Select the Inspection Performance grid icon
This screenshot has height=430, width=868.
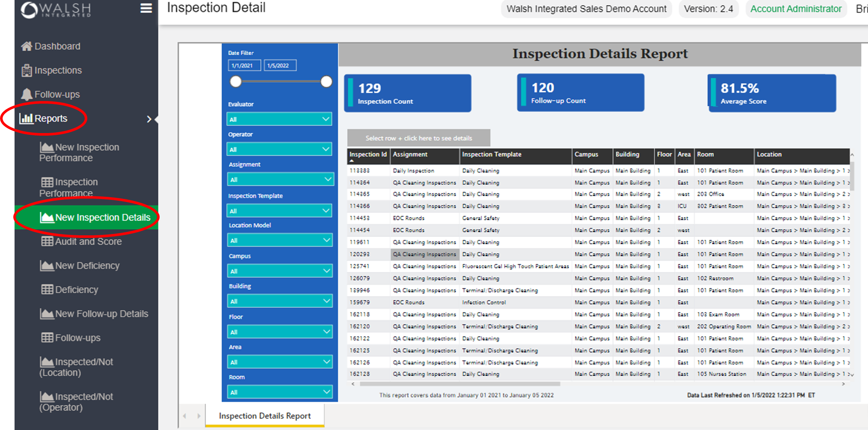coord(47,182)
